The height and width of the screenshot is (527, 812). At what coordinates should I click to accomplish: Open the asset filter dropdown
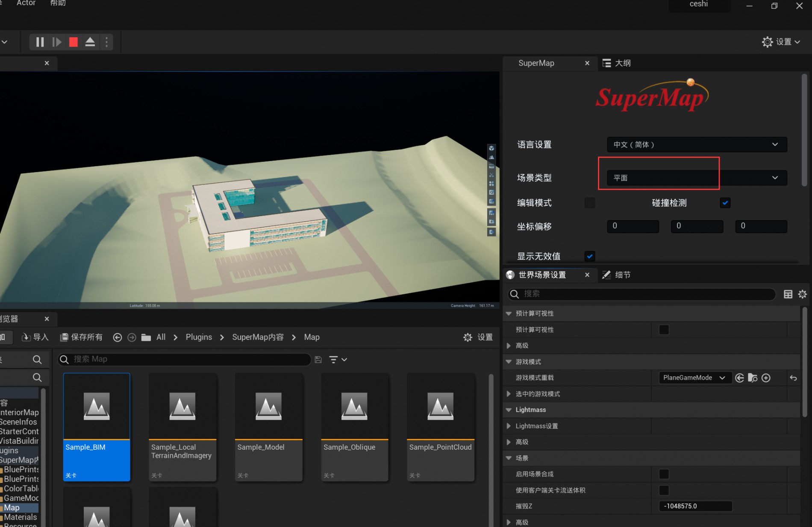pos(338,360)
